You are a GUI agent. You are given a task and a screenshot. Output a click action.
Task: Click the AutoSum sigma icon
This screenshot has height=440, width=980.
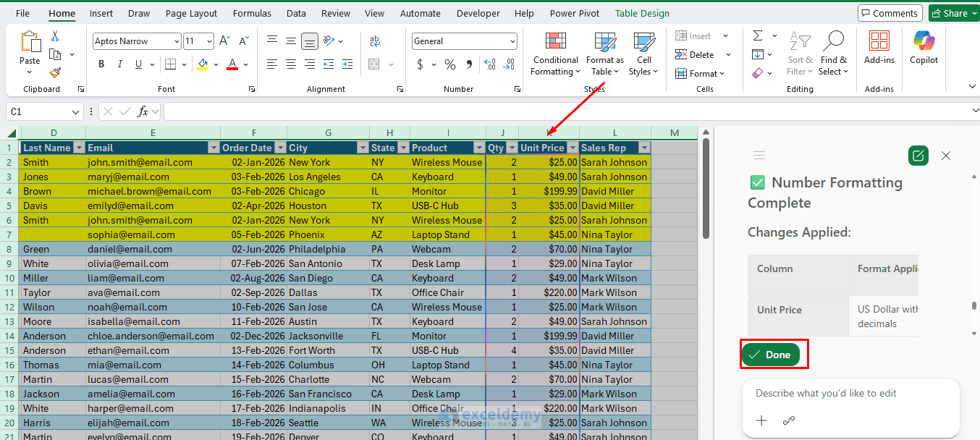pos(758,36)
